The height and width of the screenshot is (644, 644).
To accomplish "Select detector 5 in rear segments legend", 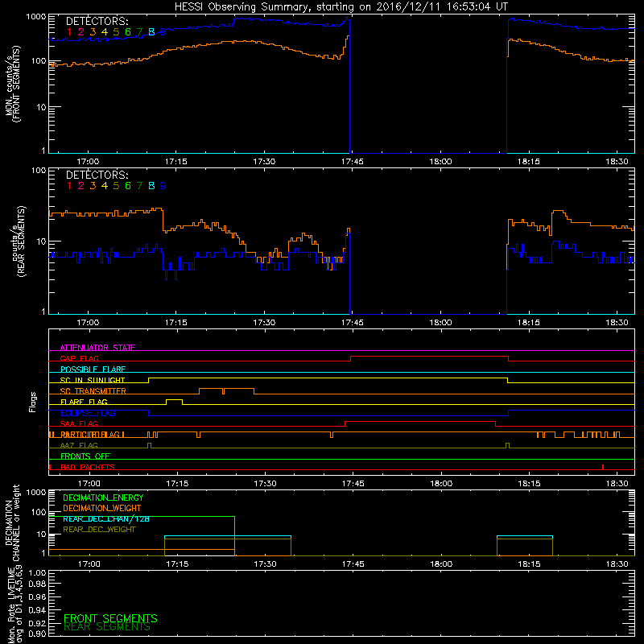I will [x=116, y=186].
